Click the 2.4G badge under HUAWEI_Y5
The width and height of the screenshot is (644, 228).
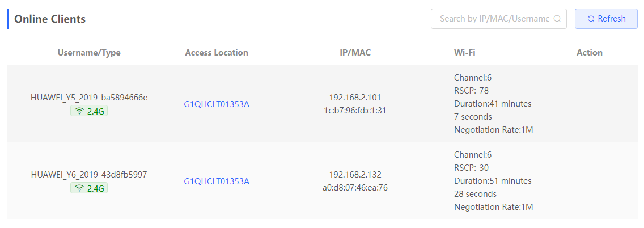(89, 111)
